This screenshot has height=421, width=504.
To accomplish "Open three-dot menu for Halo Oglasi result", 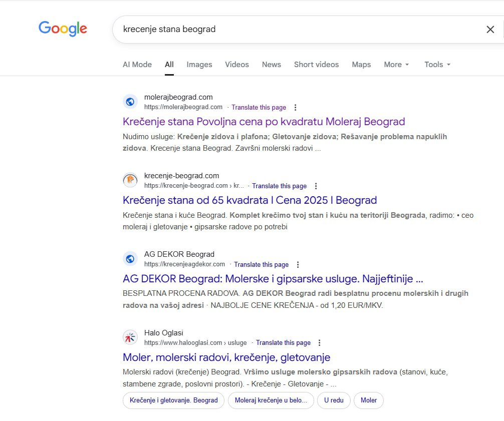I will click(x=320, y=343).
